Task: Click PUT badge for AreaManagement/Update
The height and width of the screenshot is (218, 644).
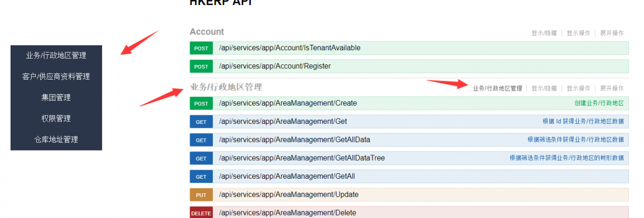Action: (201, 195)
